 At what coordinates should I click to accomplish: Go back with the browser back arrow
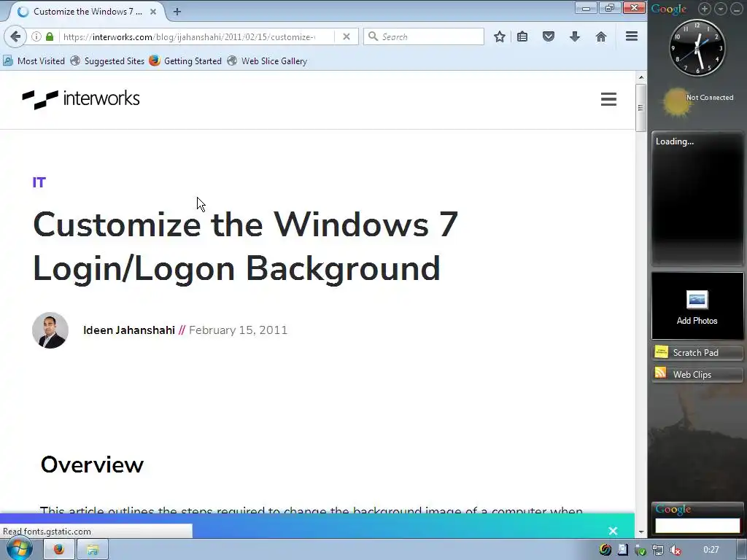pos(15,36)
